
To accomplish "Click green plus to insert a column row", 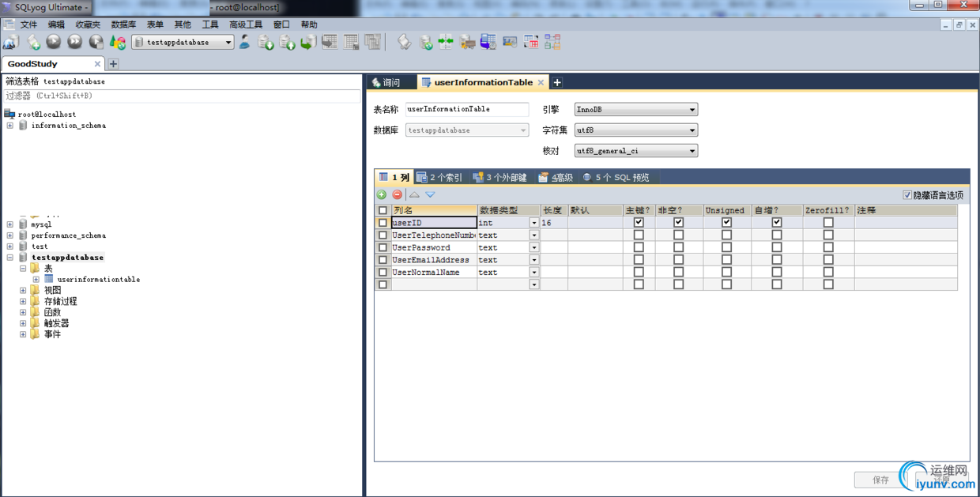I will tap(382, 194).
